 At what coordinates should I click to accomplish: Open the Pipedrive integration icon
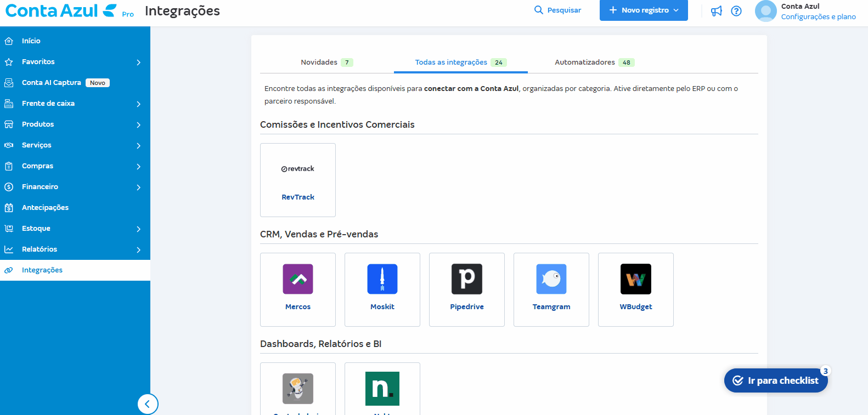[467, 279]
